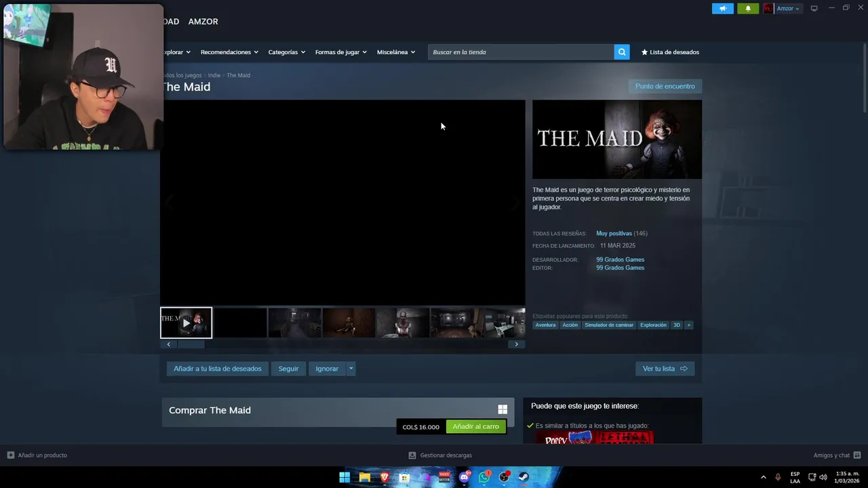Open Voicemeeter from the taskbar
This screenshot has width=868, height=488.
444,477
